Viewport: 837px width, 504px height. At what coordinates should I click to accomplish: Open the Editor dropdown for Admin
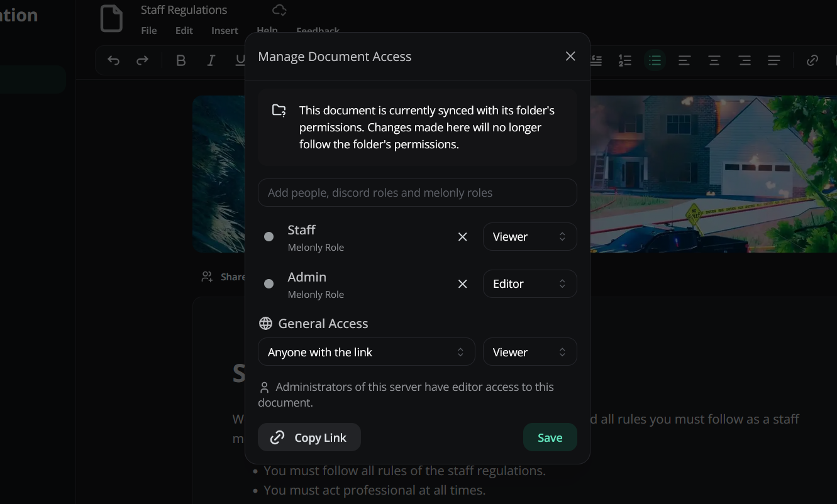tap(529, 283)
